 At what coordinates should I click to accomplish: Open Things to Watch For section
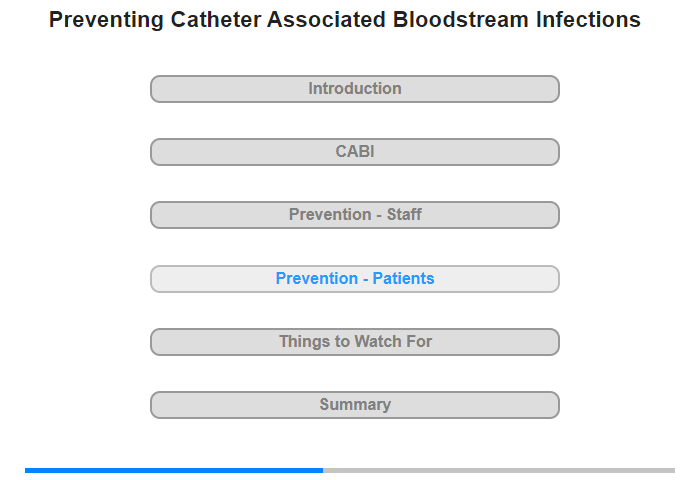(x=354, y=342)
